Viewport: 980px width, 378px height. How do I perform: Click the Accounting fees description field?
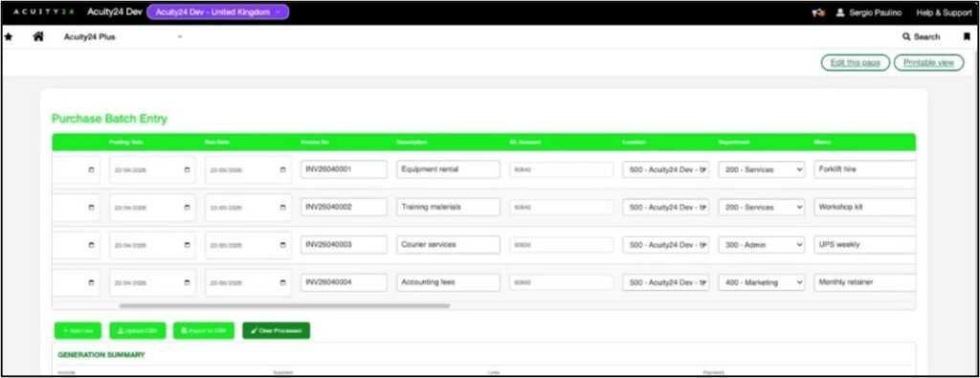[x=448, y=282]
